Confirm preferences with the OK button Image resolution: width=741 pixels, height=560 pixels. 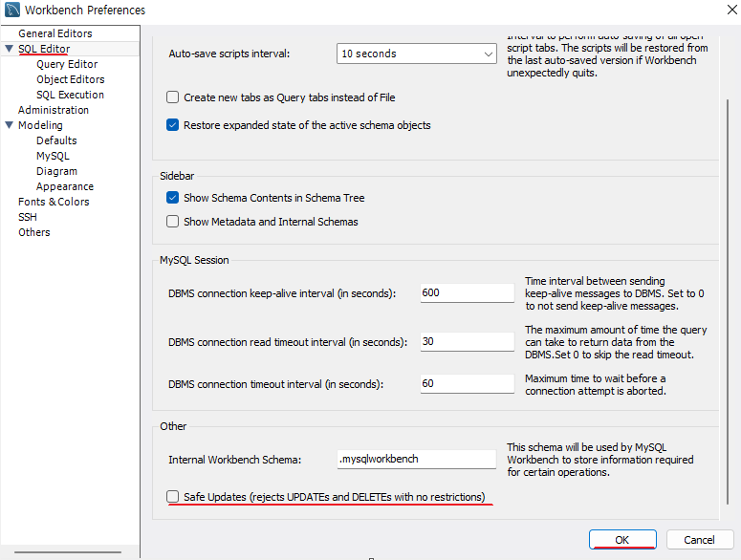(622, 540)
